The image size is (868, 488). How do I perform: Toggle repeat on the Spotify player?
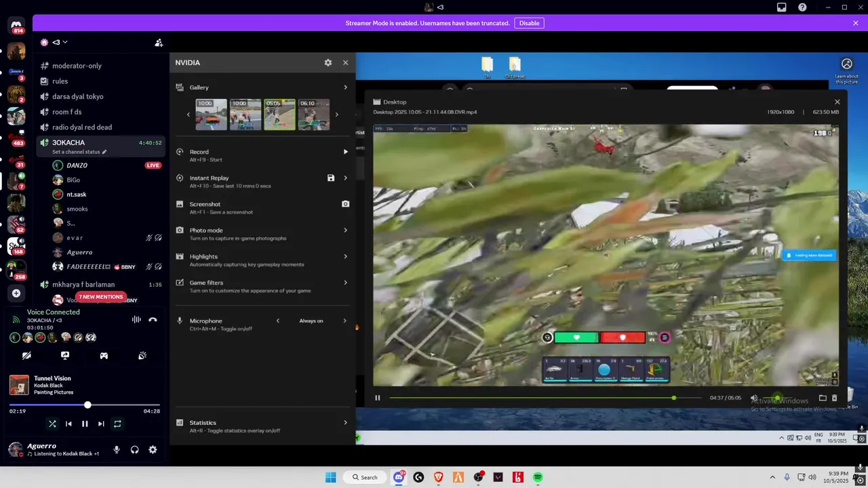point(117,424)
